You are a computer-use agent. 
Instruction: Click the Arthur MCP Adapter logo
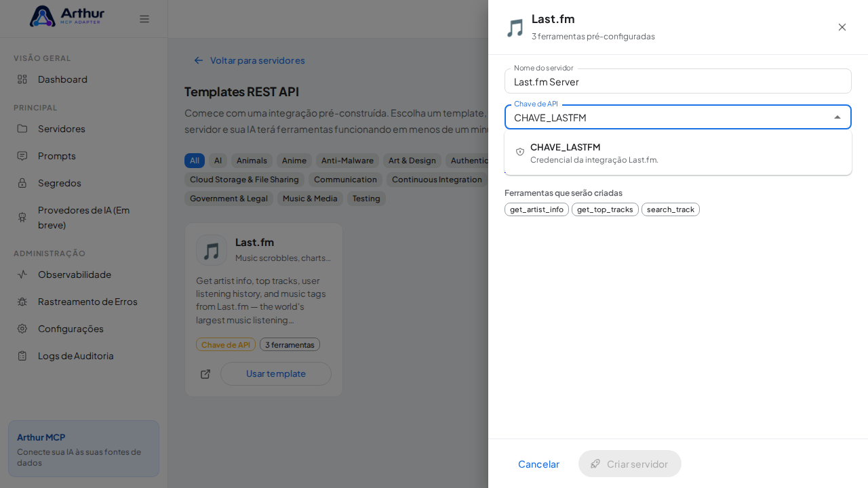(x=67, y=16)
